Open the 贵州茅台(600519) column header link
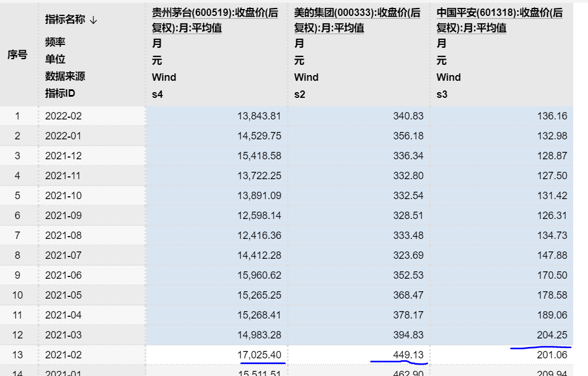Screen dimensions: 588x376 point(215,20)
